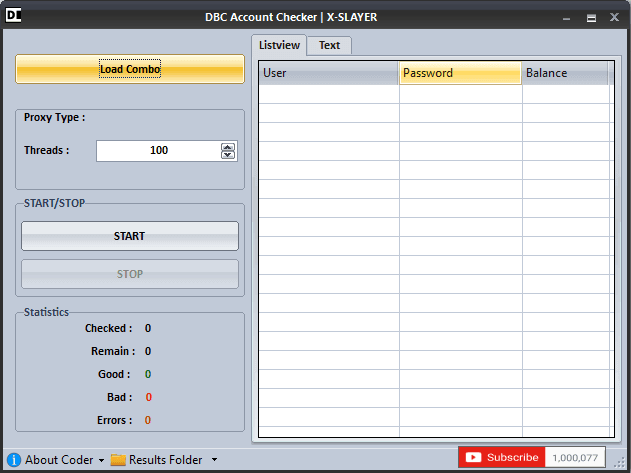The height and width of the screenshot is (473, 631).
Task: Sort by the Password column header
Action: [460, 73]
